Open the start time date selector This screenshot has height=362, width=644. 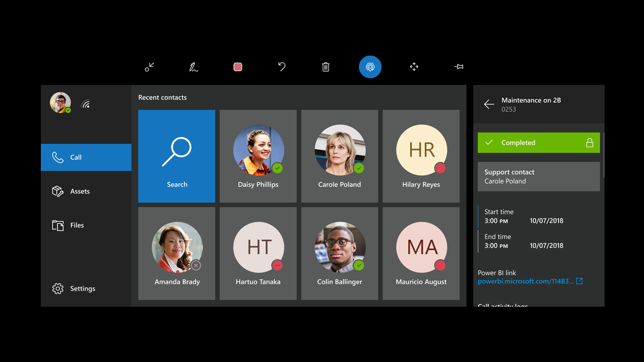(x=546, y=220)
